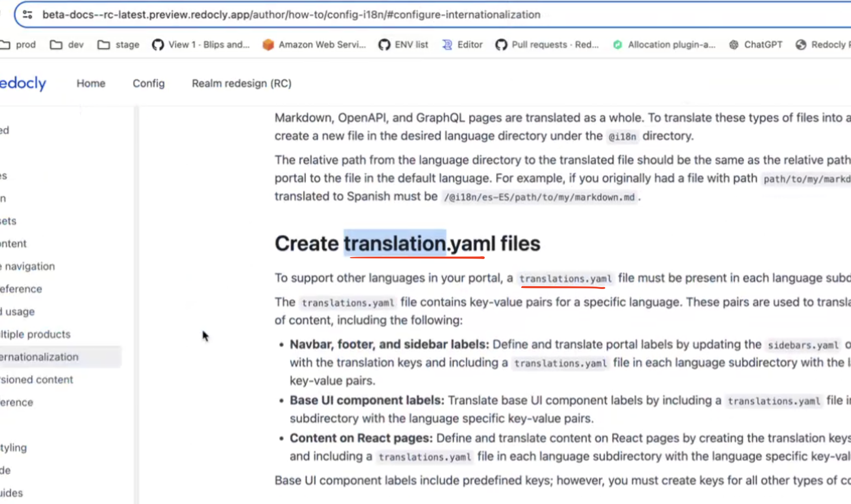Open the Pull requests GitHub bookmark

click(x=547, y=44)
